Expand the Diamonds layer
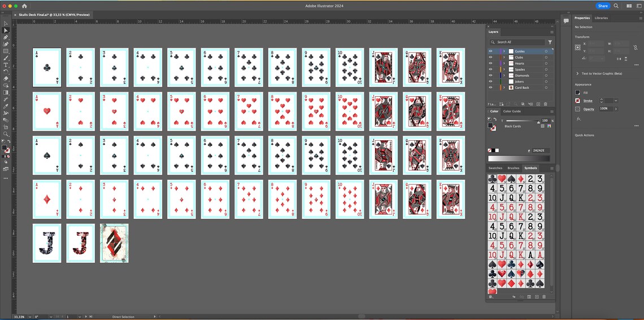This screenshot has width=644, height=320. (x=504, y=76)
